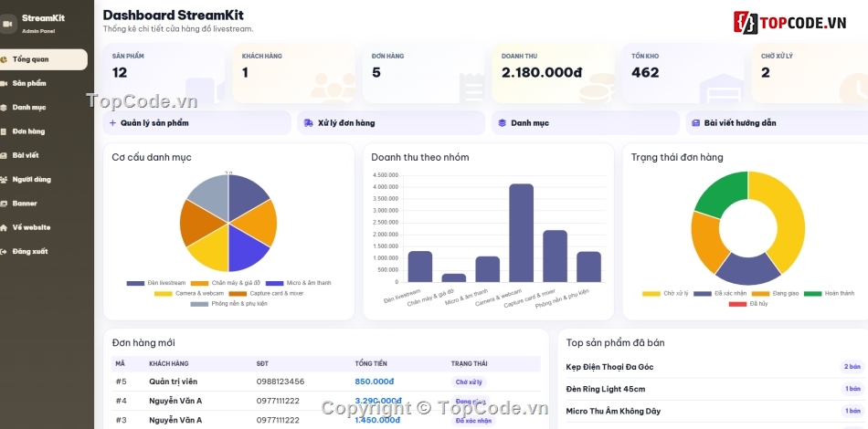Click the Micro & âm thanh purple legend swatch
Viewport: 868px width, 429px height.
[x=274, y=283]
